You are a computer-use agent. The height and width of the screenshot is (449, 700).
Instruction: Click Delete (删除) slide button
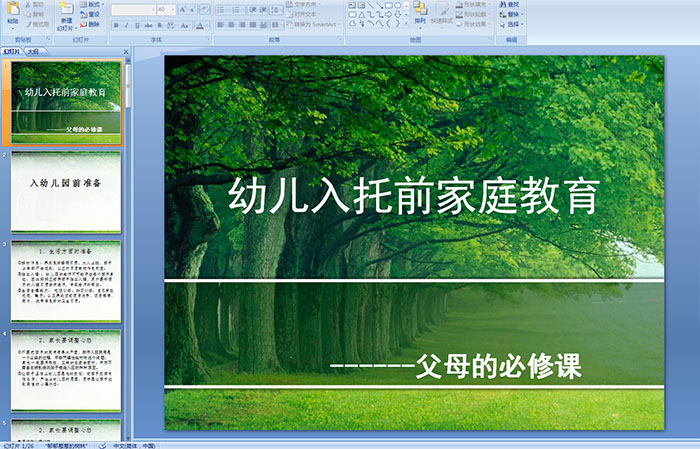point(90,24)
